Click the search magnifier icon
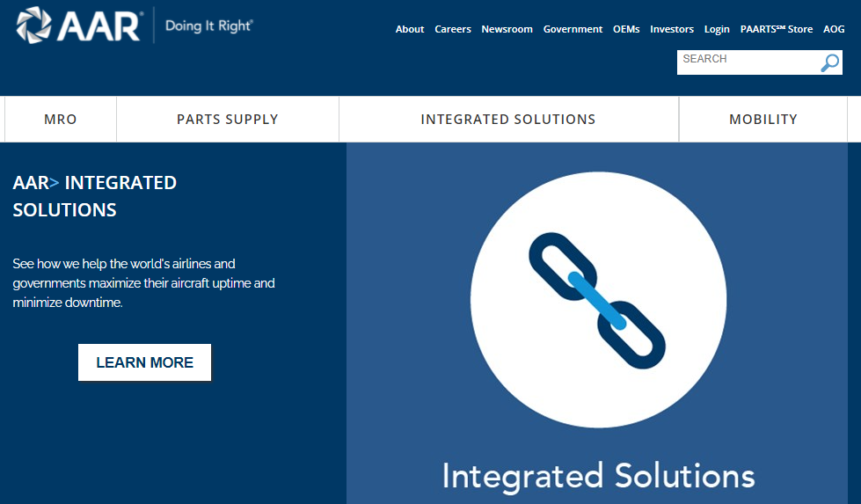This screenshot has width=861, height=504. coord(829,63)
